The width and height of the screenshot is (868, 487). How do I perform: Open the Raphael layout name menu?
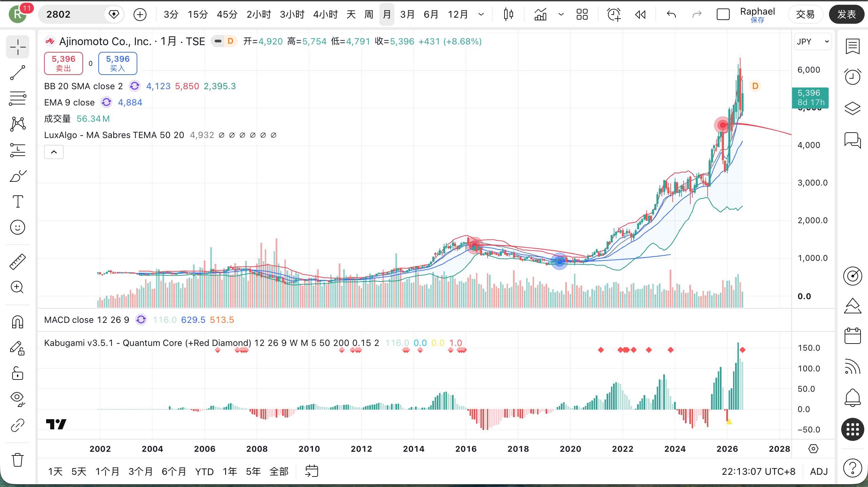pyautogui.click(x=757, y=15)
